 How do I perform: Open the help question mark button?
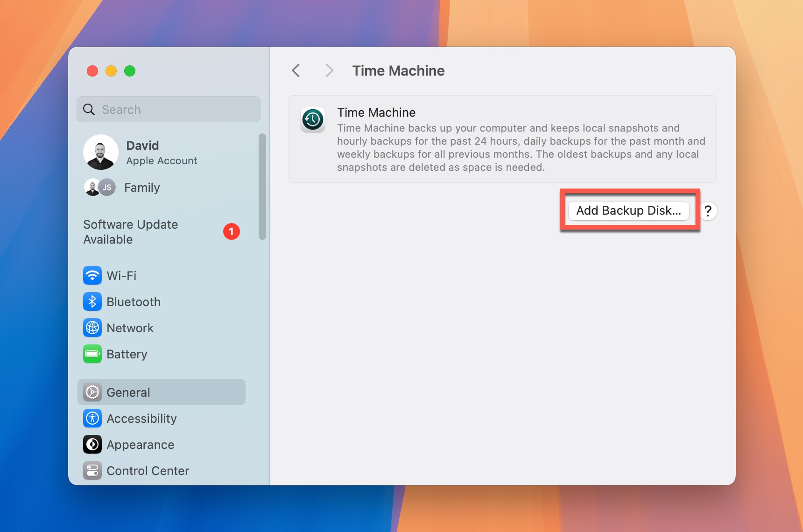coord(708,211)
